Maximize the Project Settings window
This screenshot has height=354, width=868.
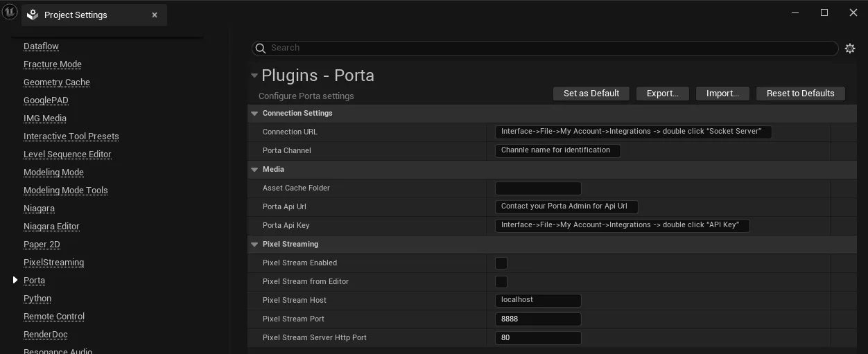click(824, 12)
